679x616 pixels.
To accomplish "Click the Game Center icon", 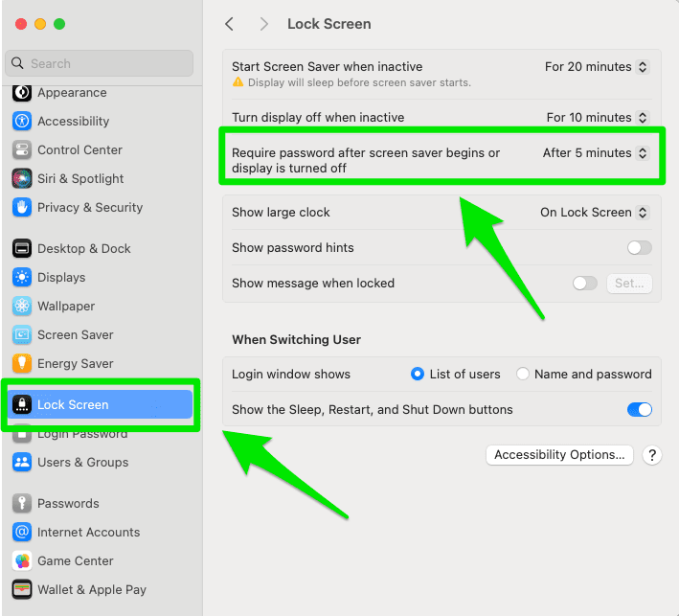I will 21,561.
